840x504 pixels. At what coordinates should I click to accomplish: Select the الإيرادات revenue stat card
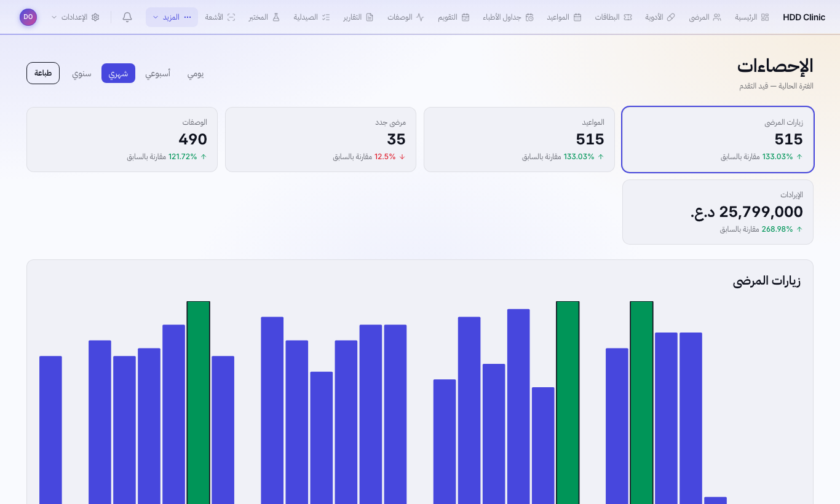(718, 212)
